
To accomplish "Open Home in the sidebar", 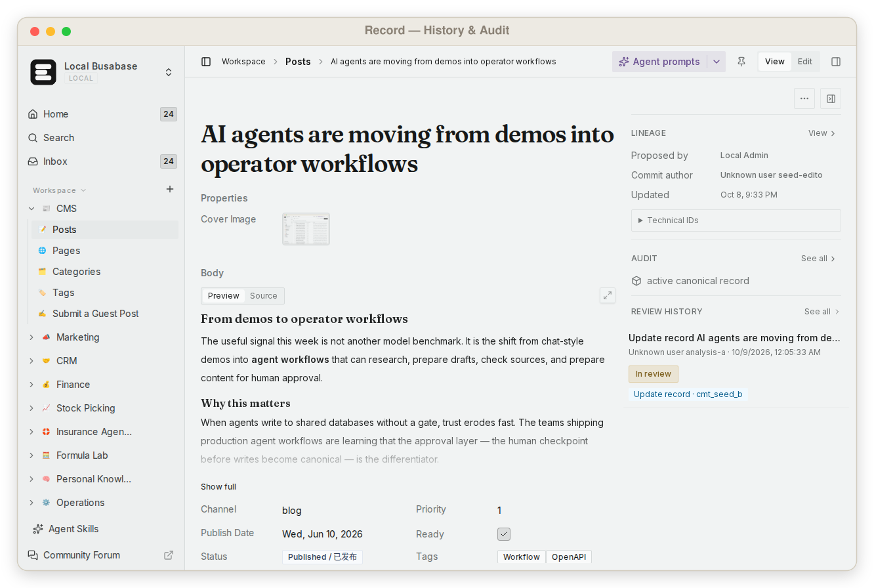I will pyautogui.click(x=102, y=114).
